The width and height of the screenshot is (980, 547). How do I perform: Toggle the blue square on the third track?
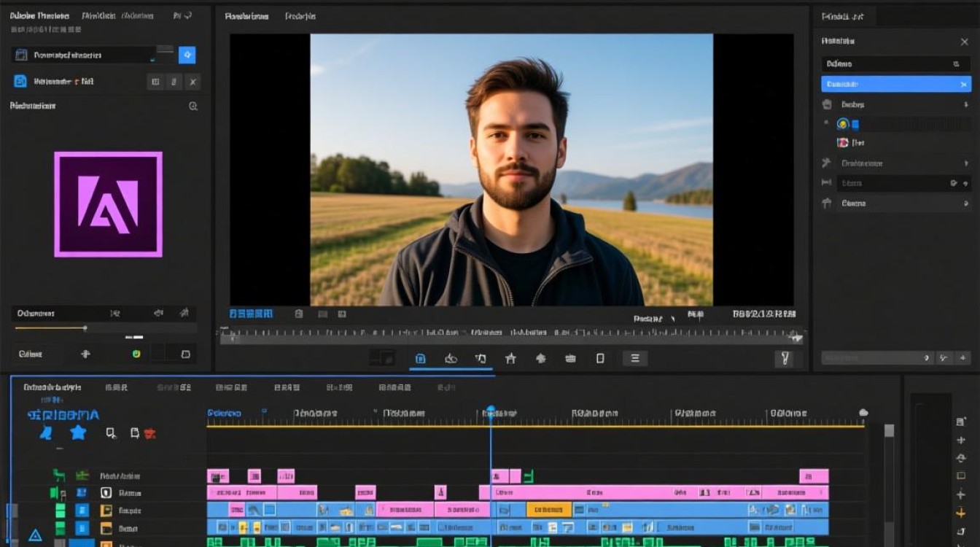click(82, 511)
